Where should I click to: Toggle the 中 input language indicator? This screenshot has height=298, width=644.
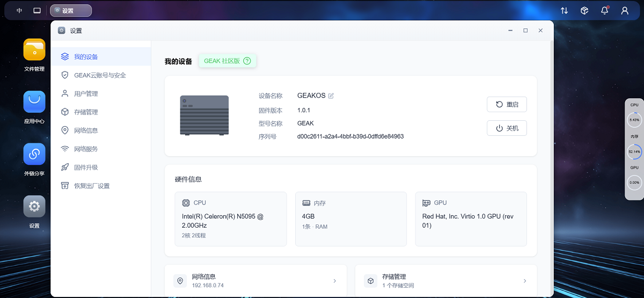pos(19,10)
